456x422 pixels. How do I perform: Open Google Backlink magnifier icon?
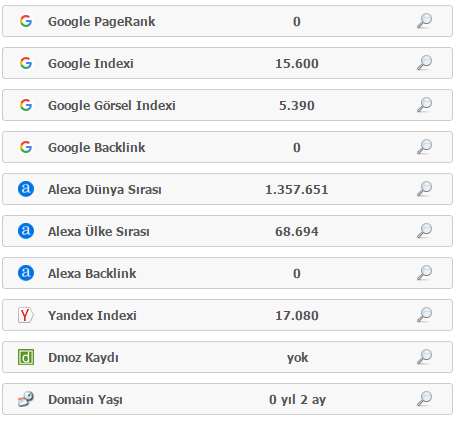pyautogui.click(x=424, y=147)
